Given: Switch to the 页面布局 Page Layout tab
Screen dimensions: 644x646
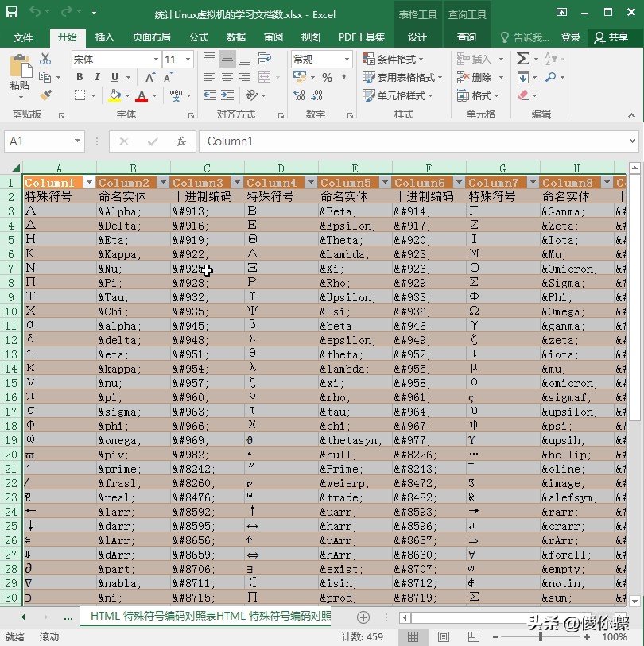Looking at the screenshot, I should point(151,37).
